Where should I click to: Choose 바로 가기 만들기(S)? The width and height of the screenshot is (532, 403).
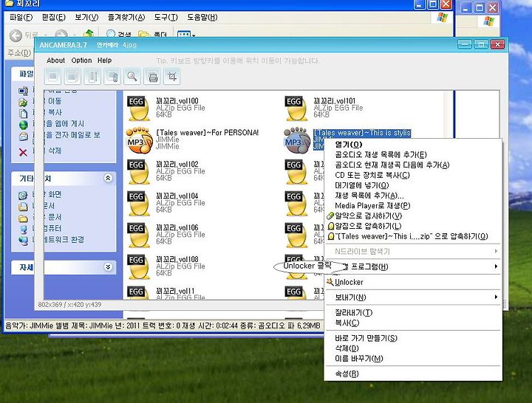pyautogui.click(x=413, y=338)
